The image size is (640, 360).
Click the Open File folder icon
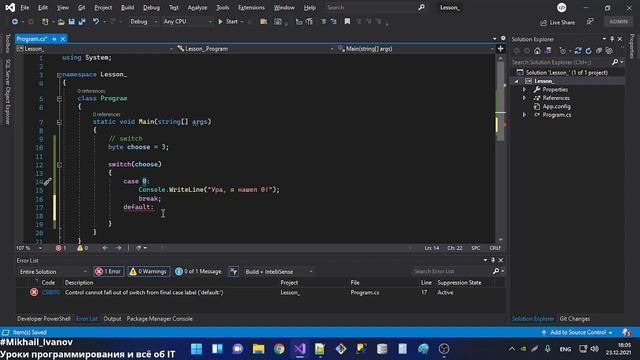[x=61, y=22]
